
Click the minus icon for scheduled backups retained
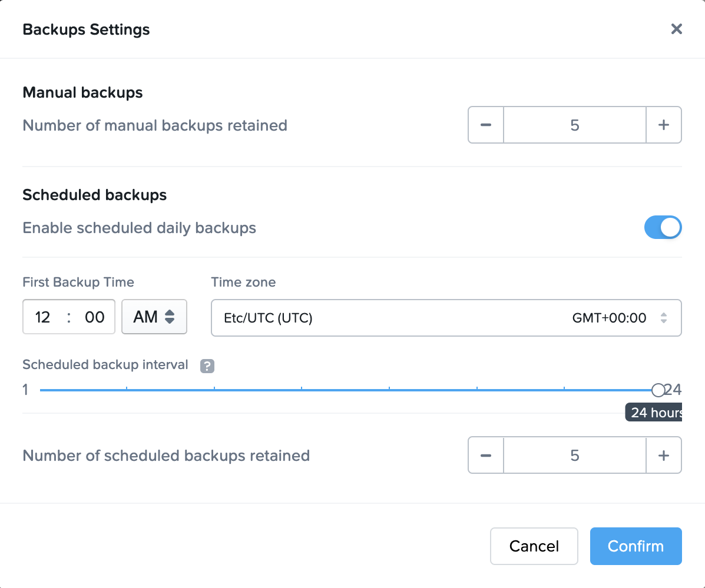[486, 455]
